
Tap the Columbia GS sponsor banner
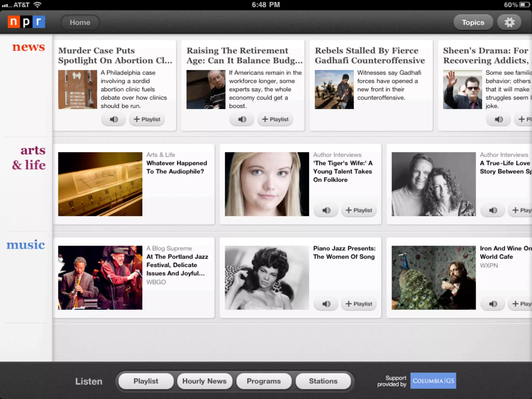433,381
